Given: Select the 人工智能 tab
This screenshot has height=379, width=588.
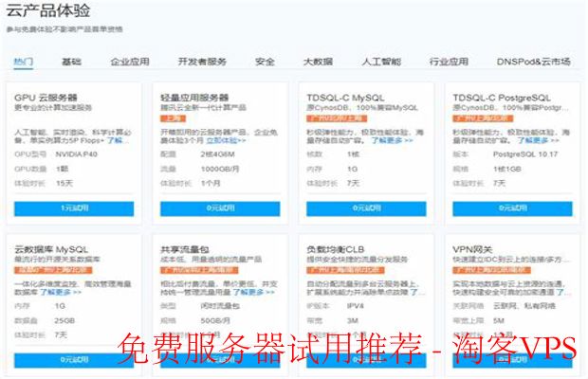Looking at the screenshot, I should click(381, 62).
